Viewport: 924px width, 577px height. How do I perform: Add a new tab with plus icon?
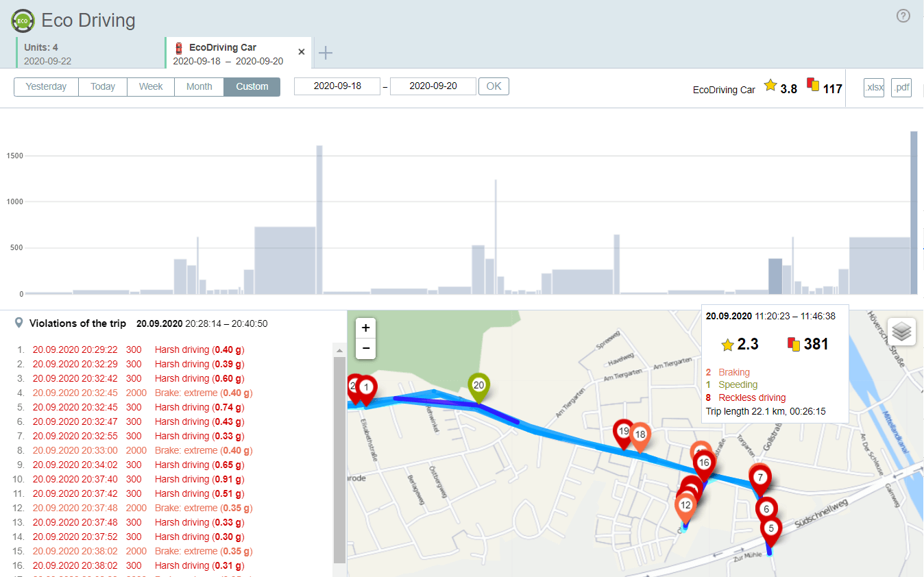[326, 53]
